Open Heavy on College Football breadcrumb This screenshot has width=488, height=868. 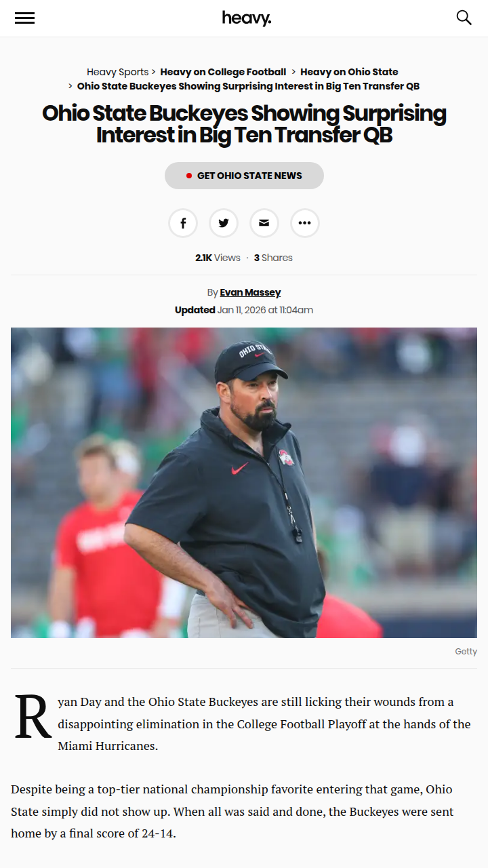223,72
